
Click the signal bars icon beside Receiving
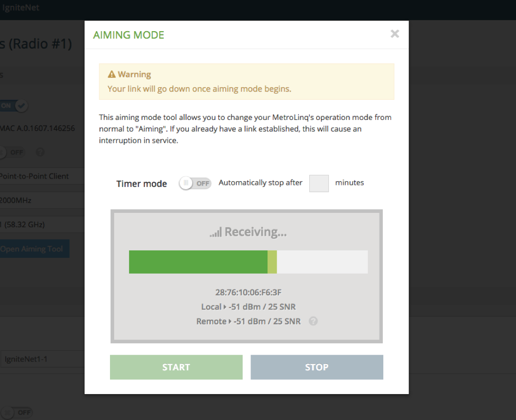click(x=216, y=232)
